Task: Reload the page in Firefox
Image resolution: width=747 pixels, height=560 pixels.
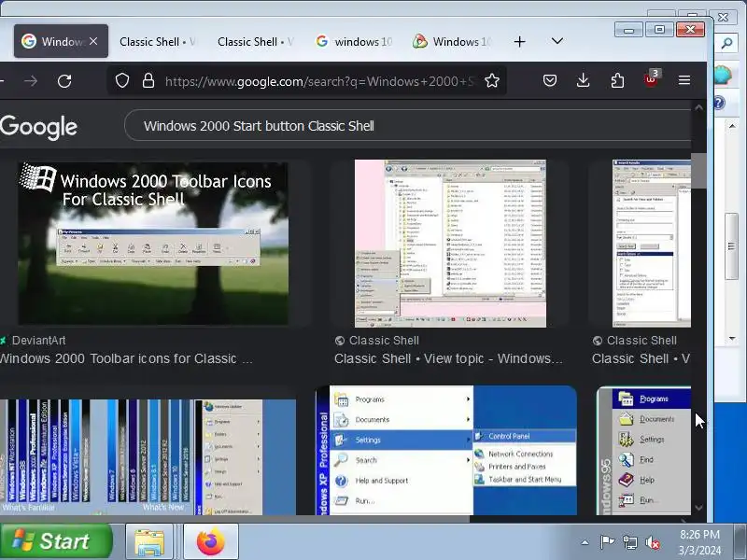Action: [64, 81]
